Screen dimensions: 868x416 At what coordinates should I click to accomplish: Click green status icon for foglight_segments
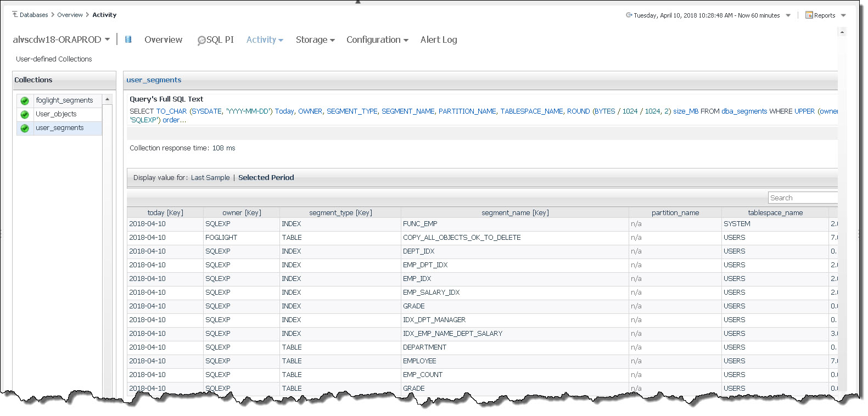[x=25, y=100]
